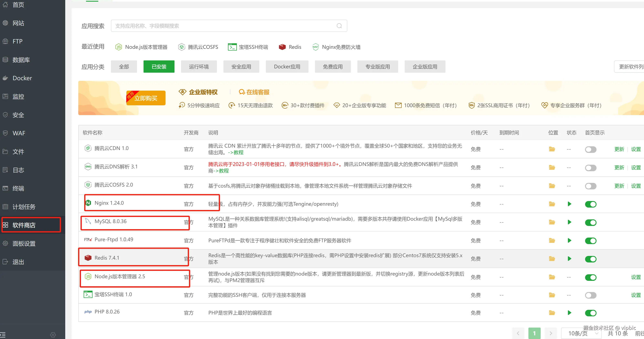Image resolution: width=644 pixels, height=339 pixels.
Task: Open folder location for 腾讯云CDN
Action: pos(552,149)
